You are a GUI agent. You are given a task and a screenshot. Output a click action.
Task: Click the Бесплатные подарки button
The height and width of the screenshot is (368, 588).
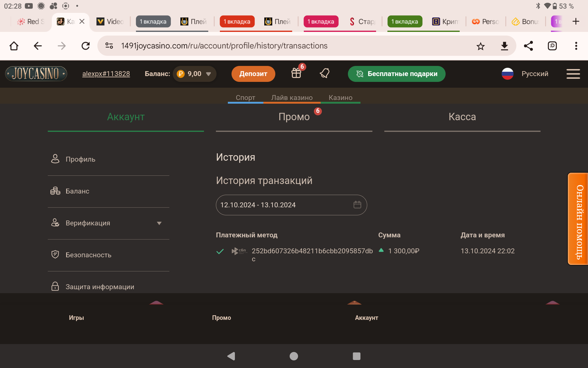pyautogui.click(x=396, y=74)
